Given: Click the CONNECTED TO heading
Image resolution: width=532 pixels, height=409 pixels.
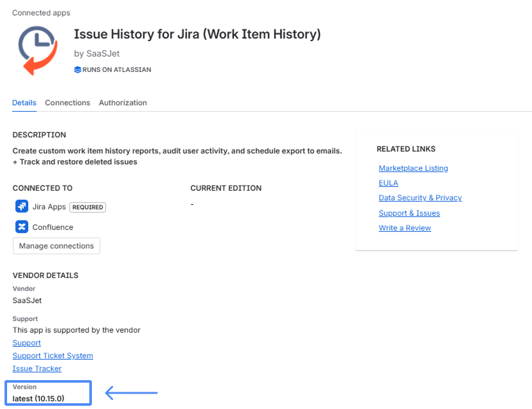Looking at the screenshot, I should click(x=42, y=188).
